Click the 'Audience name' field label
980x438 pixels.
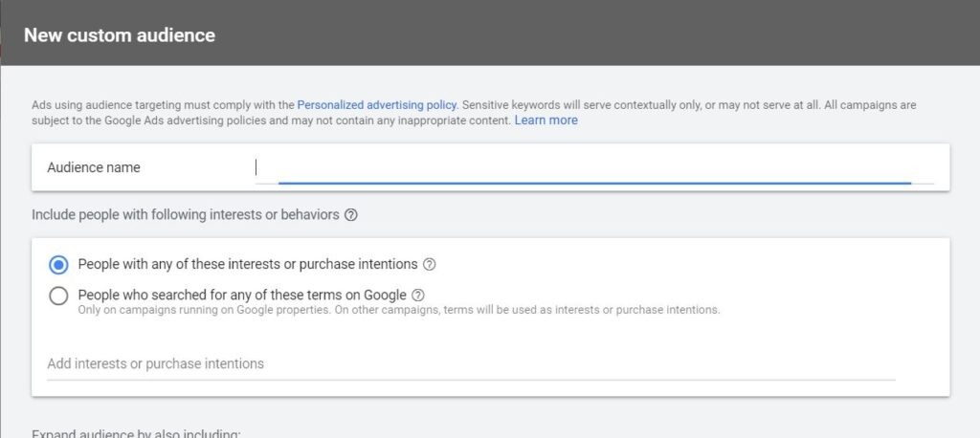(94, 167)
